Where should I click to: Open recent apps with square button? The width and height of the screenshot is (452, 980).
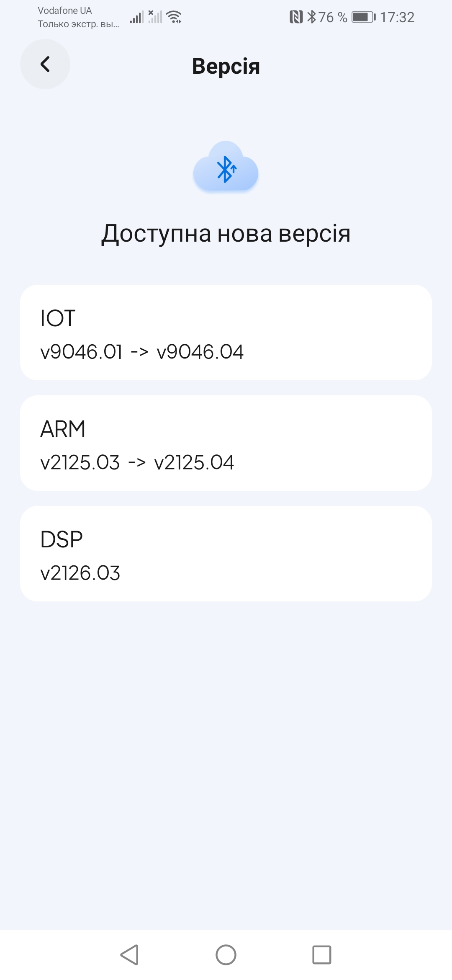321,955
